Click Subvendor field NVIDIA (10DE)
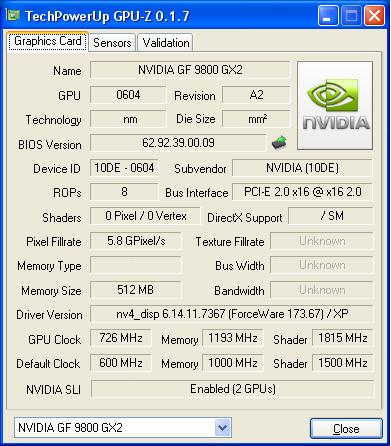Viewport: 391px width, 446px height. click(302, 168)
